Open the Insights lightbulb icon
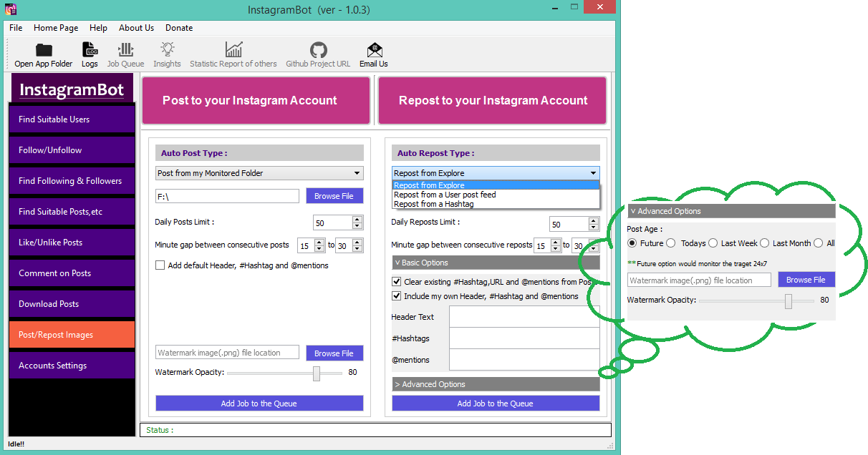Image resolution: width=868 pixels, height=455 pixels. tap(167, 50)
